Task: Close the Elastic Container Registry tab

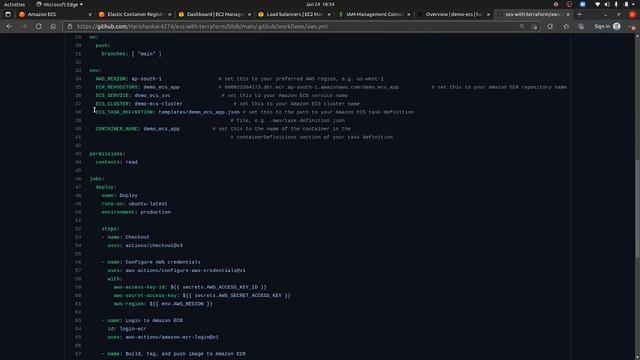Action: pyautogui.click(x=170, y=14)
